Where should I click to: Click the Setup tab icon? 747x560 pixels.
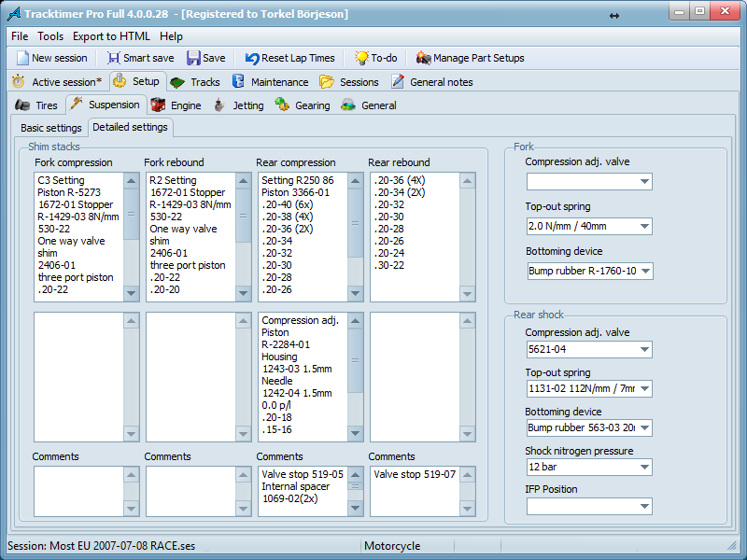tap(120, 81)
